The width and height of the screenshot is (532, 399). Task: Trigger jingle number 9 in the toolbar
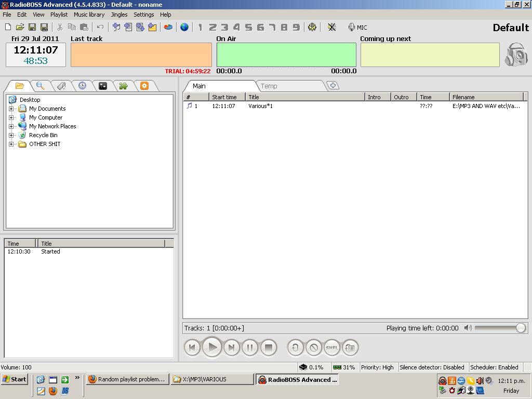(296, 27)
